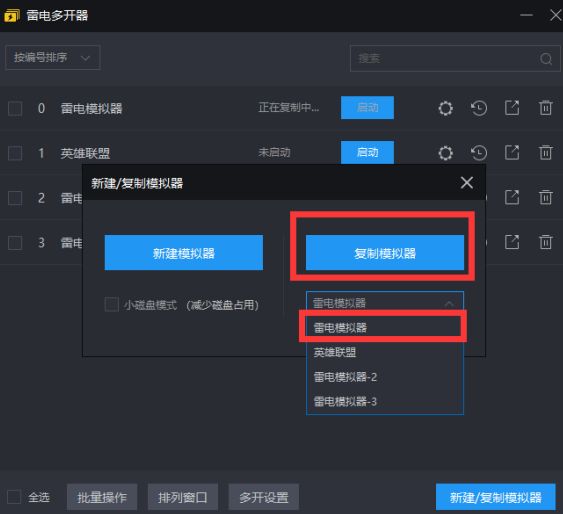563x514 pixels.
Task: Delete 英雄联盟 via trash icon
Action: coord(545,153)
